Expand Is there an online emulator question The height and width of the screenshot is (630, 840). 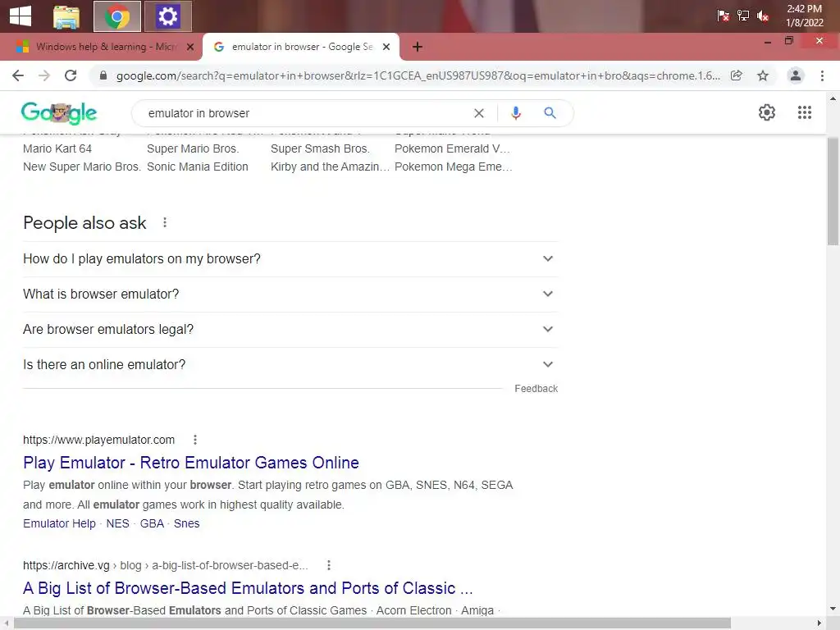290,365
